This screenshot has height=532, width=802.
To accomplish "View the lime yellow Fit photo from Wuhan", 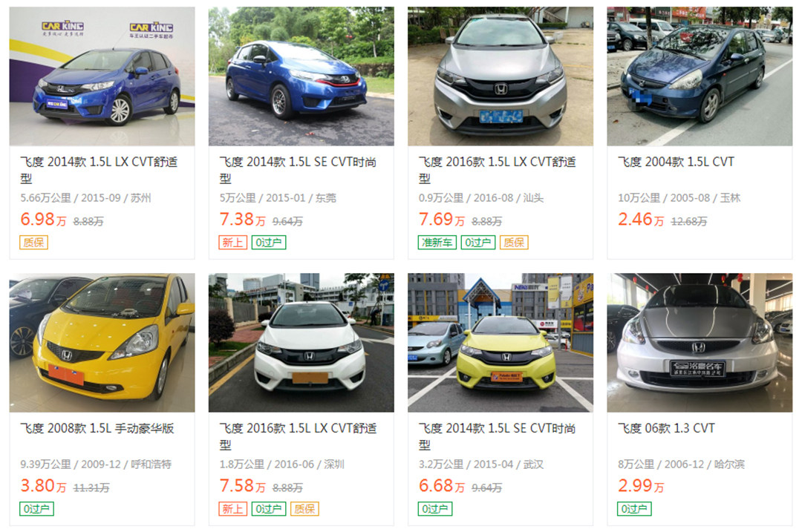I will [x=501, y=342].
